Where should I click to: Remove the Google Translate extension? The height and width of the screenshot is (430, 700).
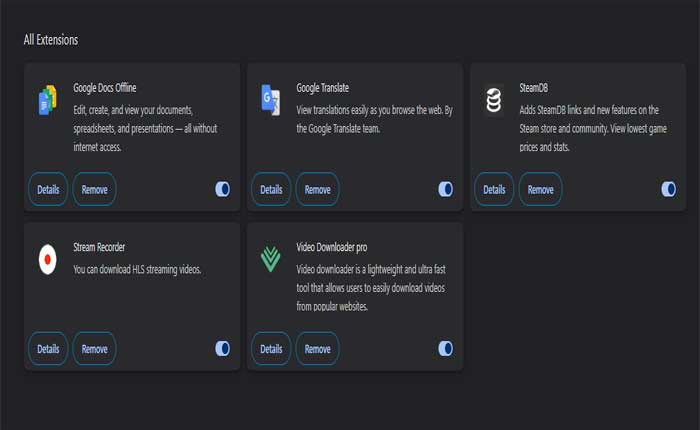coord(317,189)
